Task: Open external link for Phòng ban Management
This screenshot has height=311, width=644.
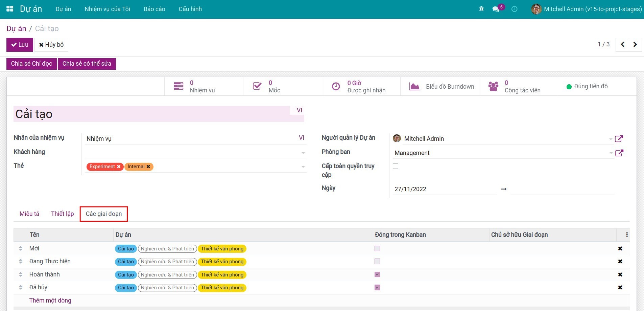Action: 619,153
